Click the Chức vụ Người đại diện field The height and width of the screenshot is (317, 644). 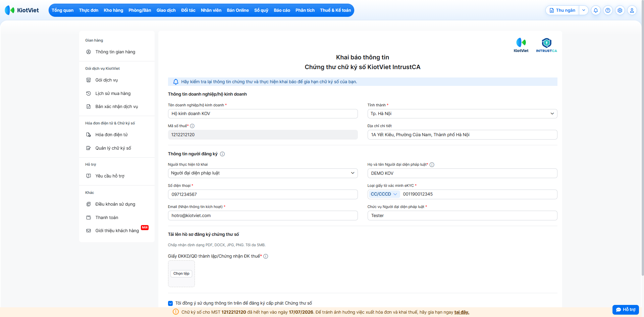click(x=462, y=216)
